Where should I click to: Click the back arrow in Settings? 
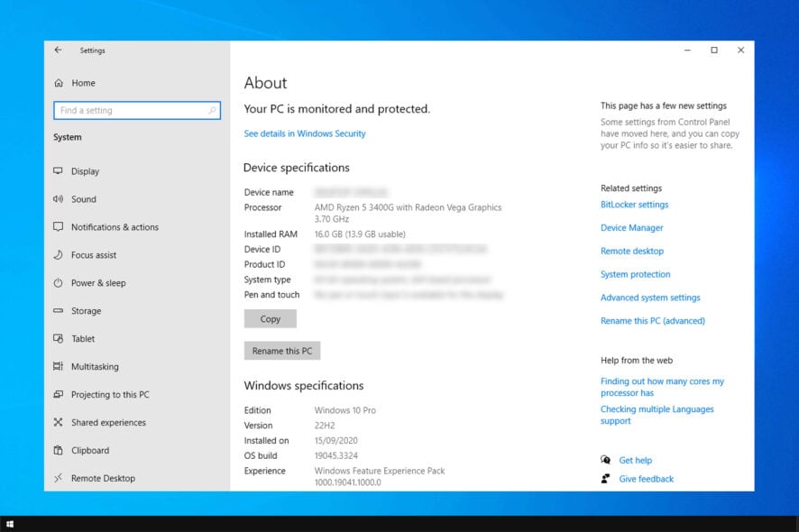click(x=58, y=50)
